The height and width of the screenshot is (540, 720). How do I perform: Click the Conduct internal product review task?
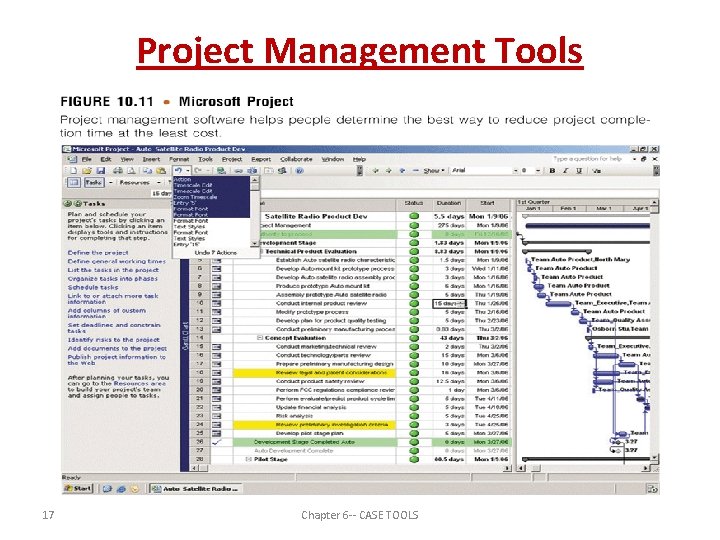point(321,304)
